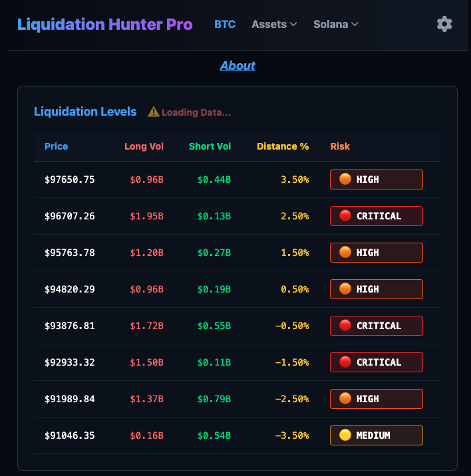The image size is (471, 476).
Task: Select the price cell $95763.78
Action: pyautogui.click(x=70, y=253)
